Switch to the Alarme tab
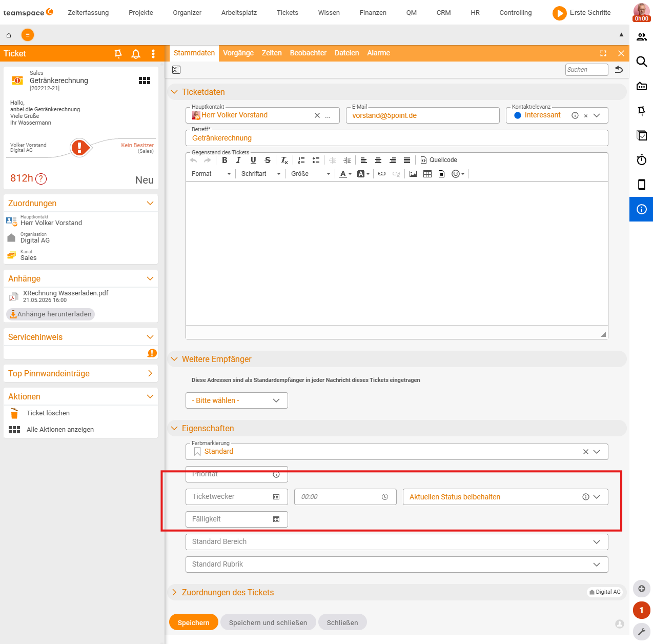This screenshot has height=644, width=653. (x=378, y=53)
